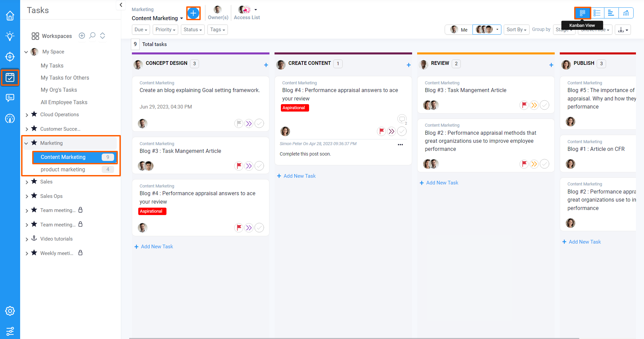Open the Tags filter dropdown
Viewport: 644px width, 339px height.
click(217, 30)
